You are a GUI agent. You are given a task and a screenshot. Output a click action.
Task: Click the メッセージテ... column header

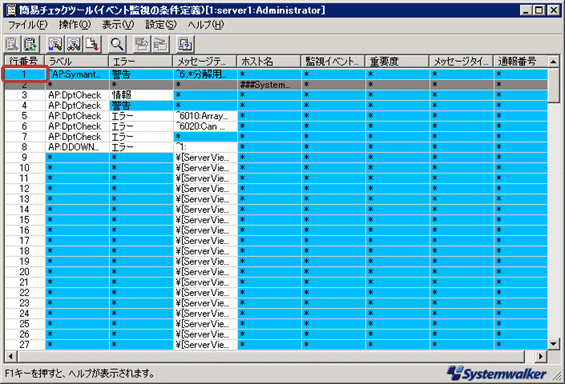[205, 61]
